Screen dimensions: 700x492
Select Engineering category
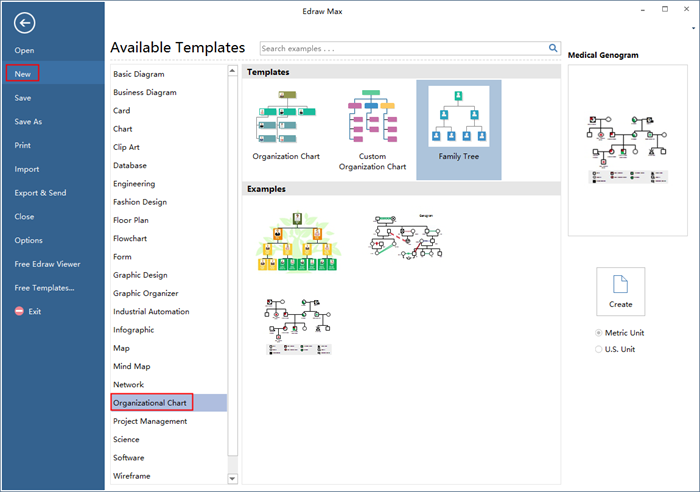[x=134, y=184]
